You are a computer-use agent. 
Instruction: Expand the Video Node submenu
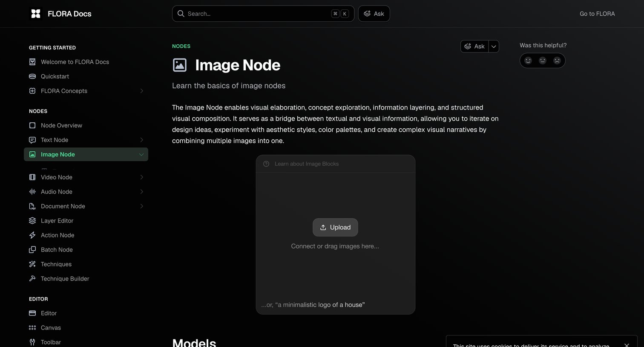[x=141, y=177]
